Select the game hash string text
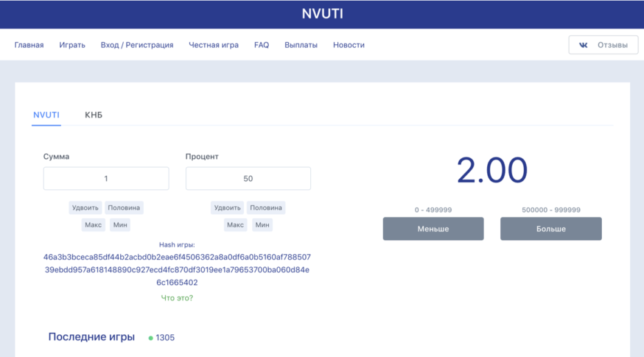The image size is (644, 357). (177, 269)
